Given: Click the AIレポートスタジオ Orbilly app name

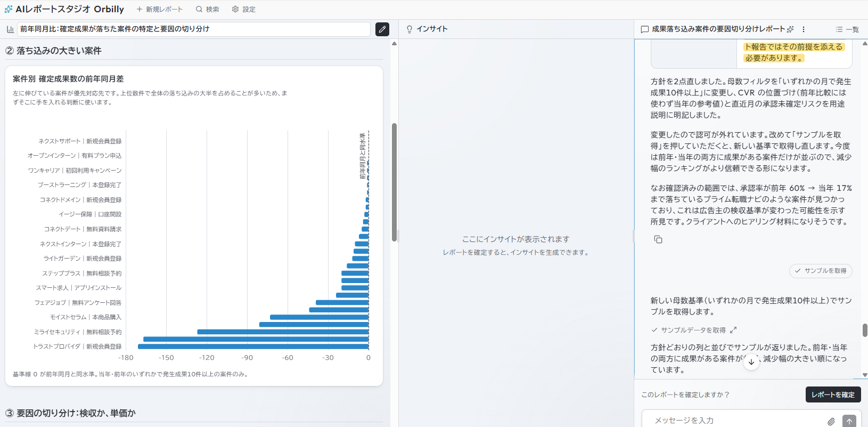Looking at the screenshot, I should tap(70, 9).
